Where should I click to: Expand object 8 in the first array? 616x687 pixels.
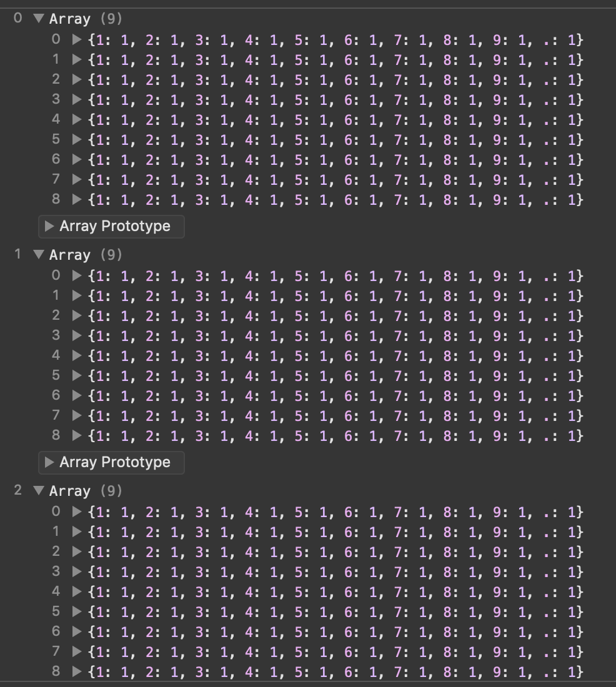(x=77, y=200)
